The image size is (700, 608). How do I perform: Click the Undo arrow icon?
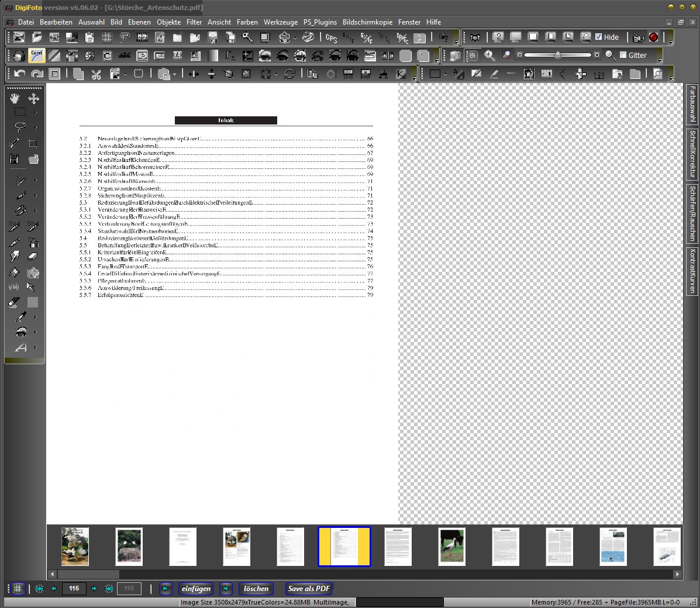point(20,74)
